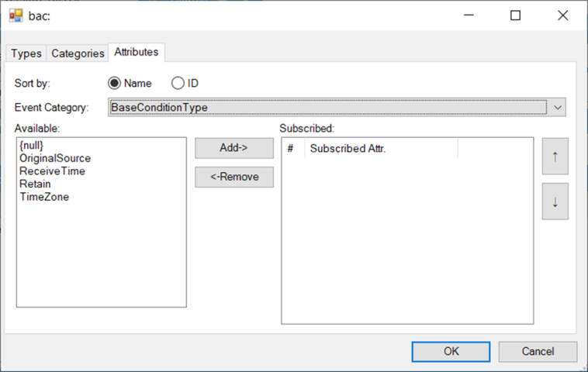This screenshot has width=588, height=372.
Task: Click the move down arrow button
Action: coord(555,201)
